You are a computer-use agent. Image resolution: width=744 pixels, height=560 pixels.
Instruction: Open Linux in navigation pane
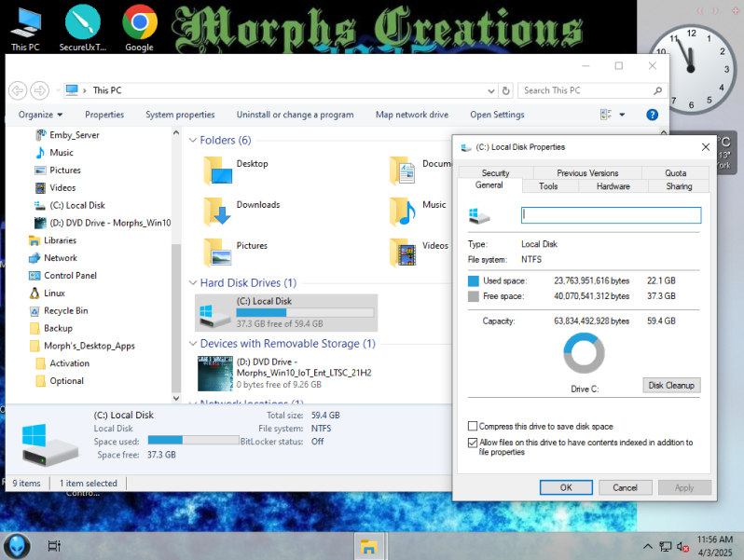coord(47,293)
